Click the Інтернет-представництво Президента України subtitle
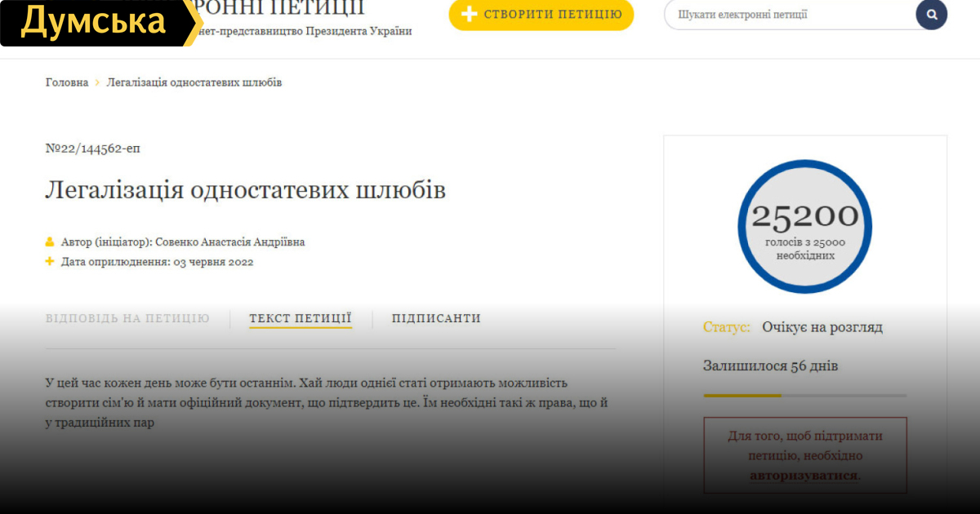The height and width of the screenshot is (514, 980). click(x=306, y=31)
